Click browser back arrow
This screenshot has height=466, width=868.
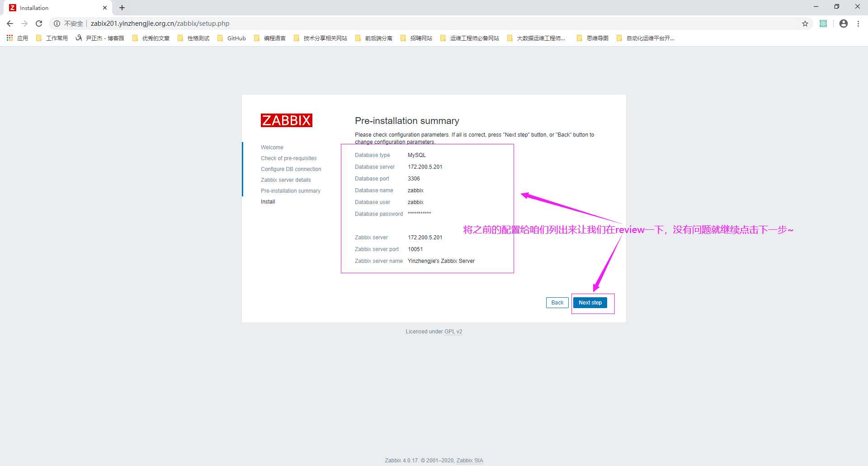point(10,24)
